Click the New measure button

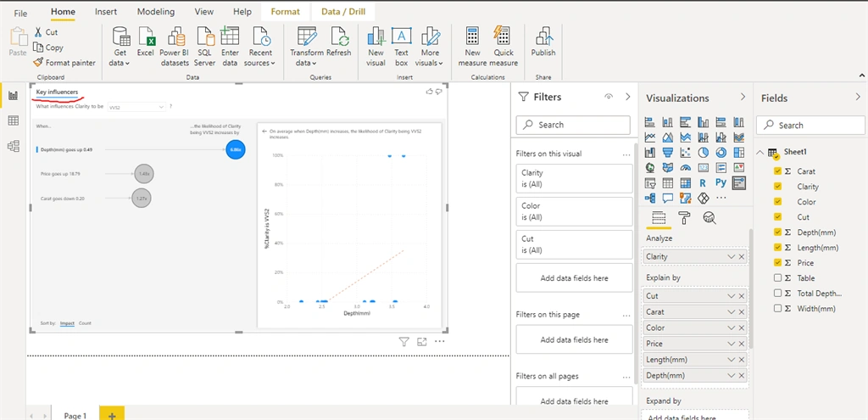point(472,47)
